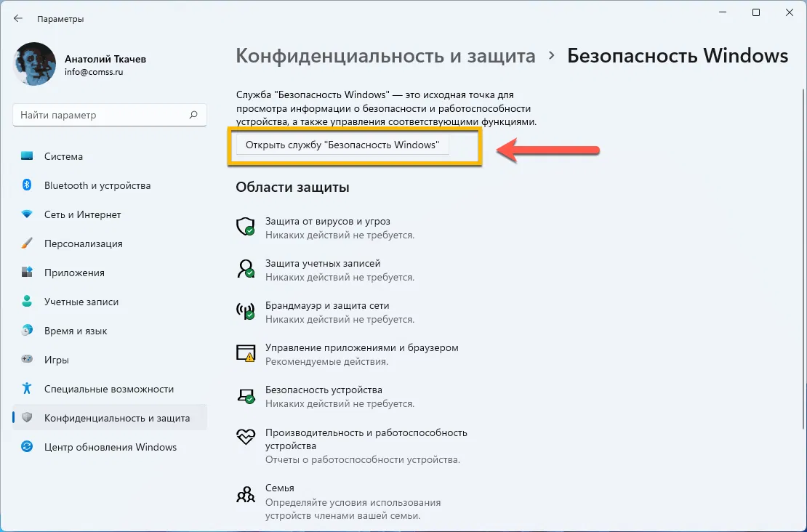
Task: Open Защита от вирусов и угроз
Action: click(328, 221)
